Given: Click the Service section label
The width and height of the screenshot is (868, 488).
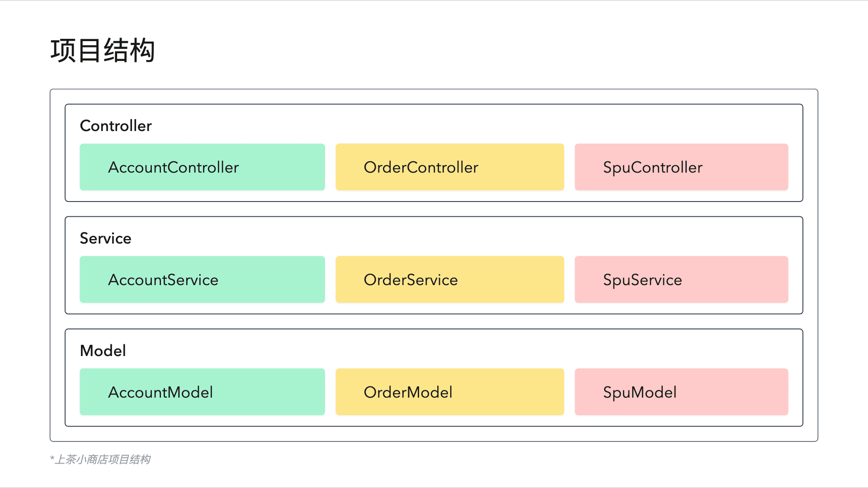Looking at the screenshot, I should [105, 238].
